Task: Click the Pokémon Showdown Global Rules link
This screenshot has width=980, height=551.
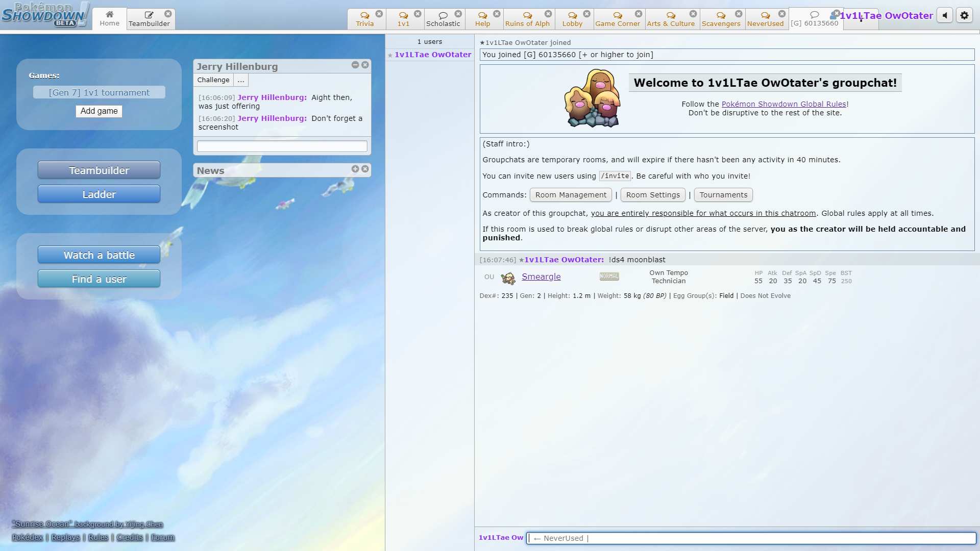Action: (783, 104)
